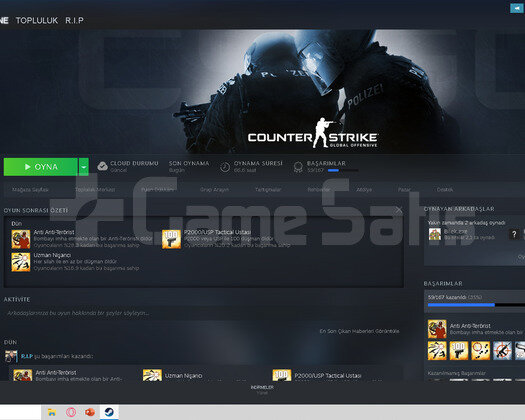Open the dropdown arrow beside OYNA
Viewport: 525px width, 420px height.
click(x=84, y=167)
